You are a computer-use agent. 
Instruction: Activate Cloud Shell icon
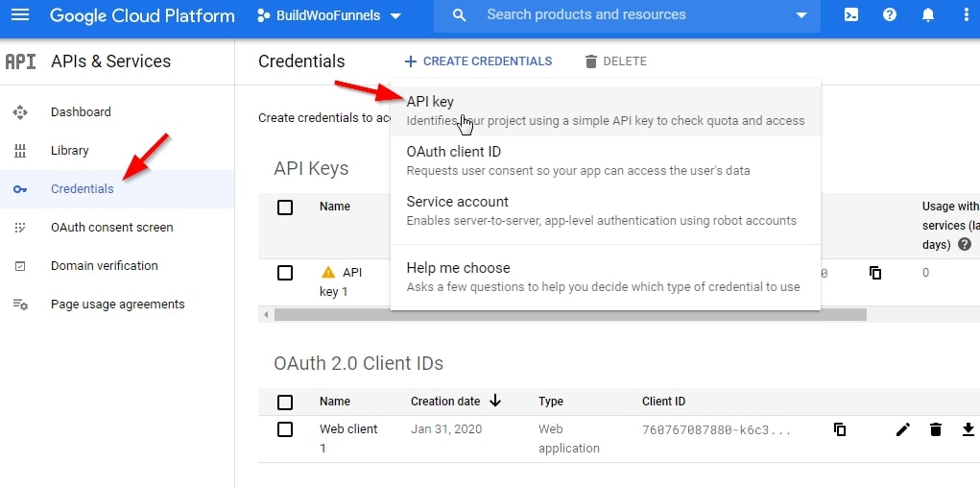tap(851, 15)
